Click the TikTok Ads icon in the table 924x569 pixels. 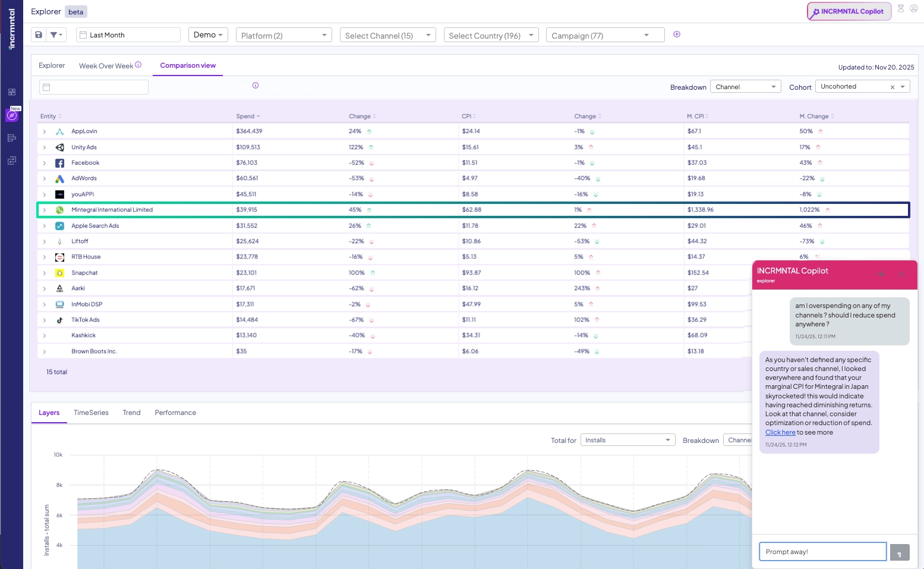click(x=59, y=319)
